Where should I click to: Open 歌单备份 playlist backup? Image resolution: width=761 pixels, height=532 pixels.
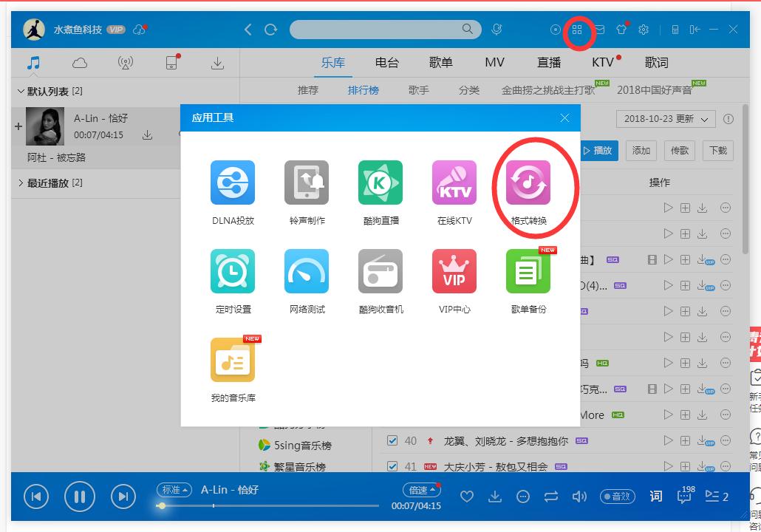click(528, 270)
